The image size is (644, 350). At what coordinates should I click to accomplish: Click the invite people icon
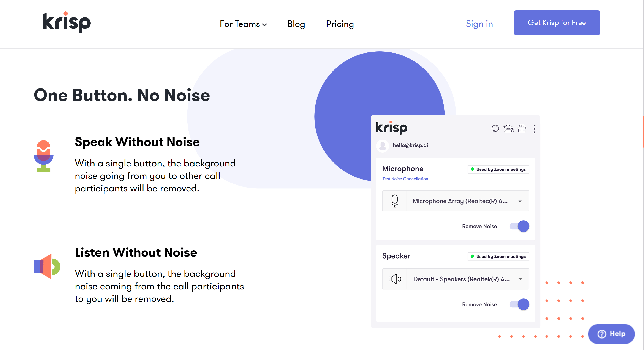pos(508,128)
